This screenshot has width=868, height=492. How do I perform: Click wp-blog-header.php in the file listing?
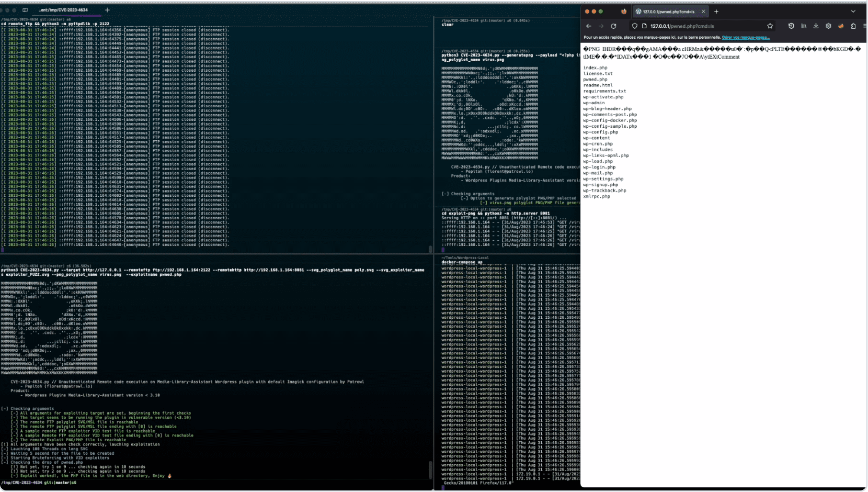click(607, 109)
